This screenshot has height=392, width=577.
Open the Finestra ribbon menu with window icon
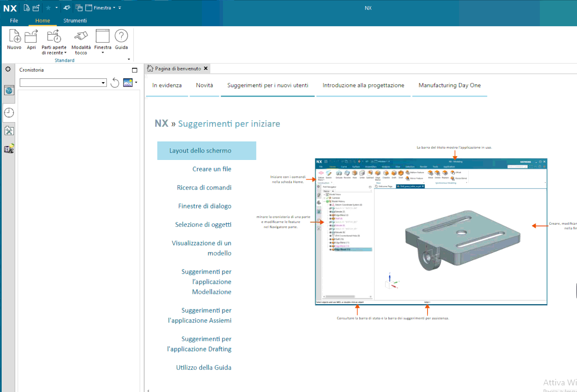click(x=103, y=42)
